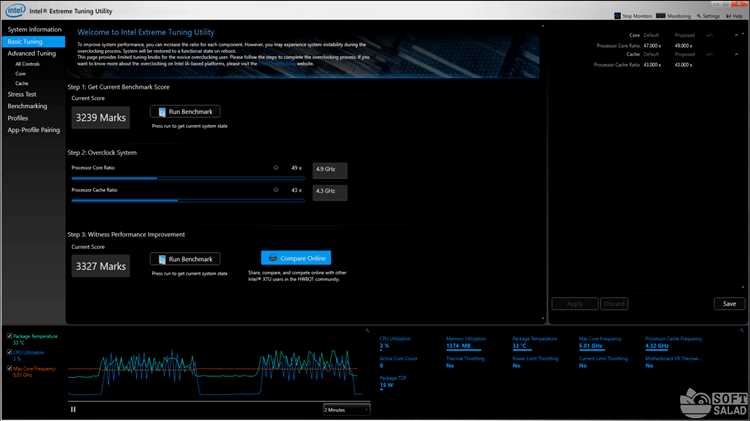Pause the monitoring graph
The height and width of the screenshot is (421, 750).
[73, 410]
